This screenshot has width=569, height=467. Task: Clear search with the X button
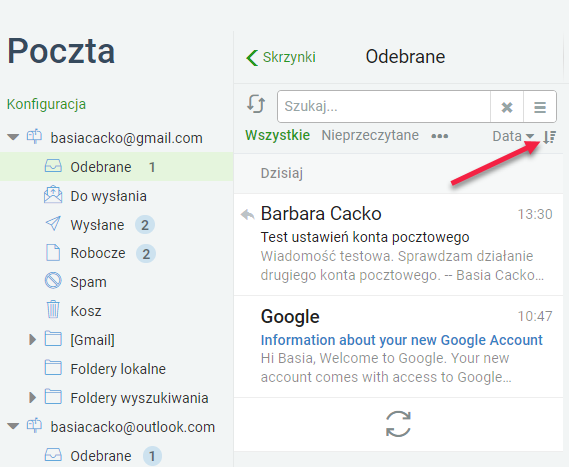click(x=507, y=107)
